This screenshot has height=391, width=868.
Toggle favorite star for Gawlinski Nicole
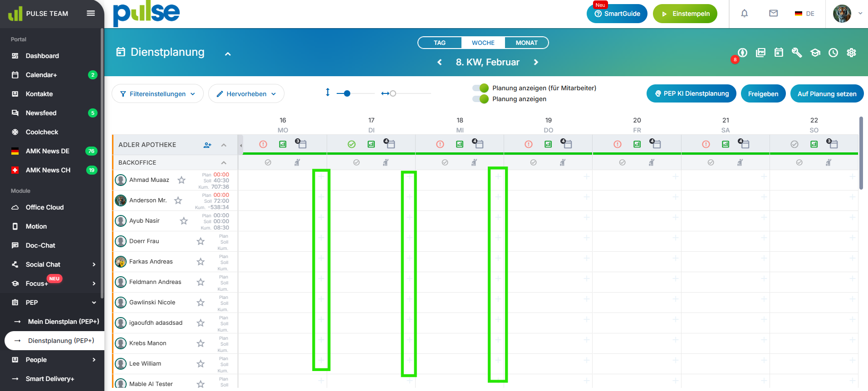tap(201, 303)
